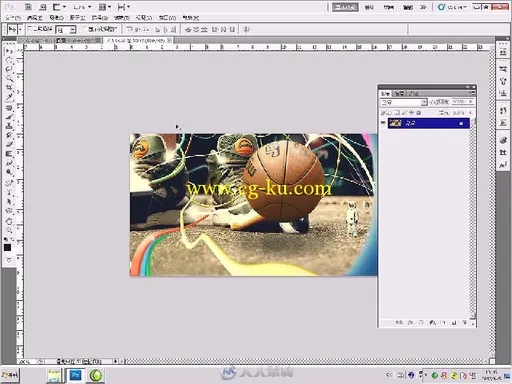Open the Windows Start button
Viewport: 512px width, 384px height.
tap(10, 375)
